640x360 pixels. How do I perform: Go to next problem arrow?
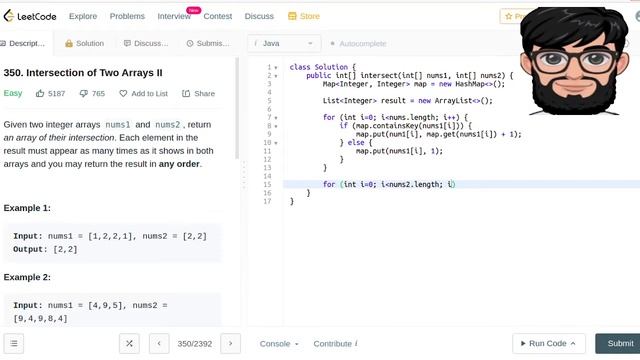click(230, 344)
